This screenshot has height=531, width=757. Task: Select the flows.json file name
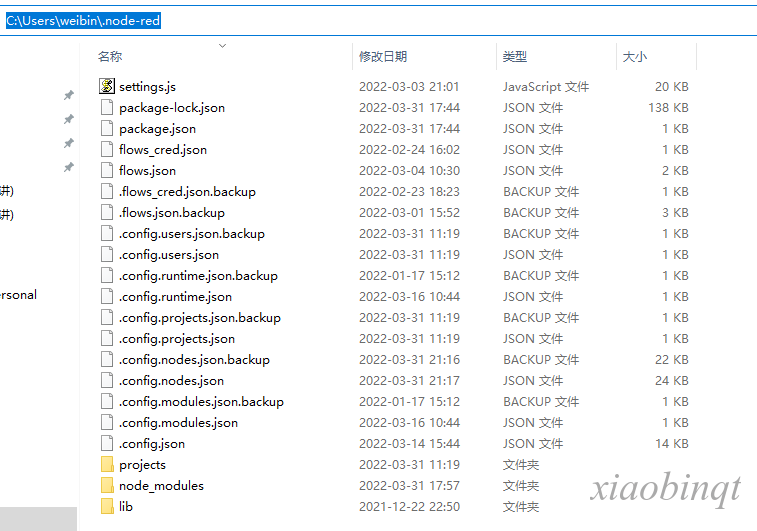point(147,171)
